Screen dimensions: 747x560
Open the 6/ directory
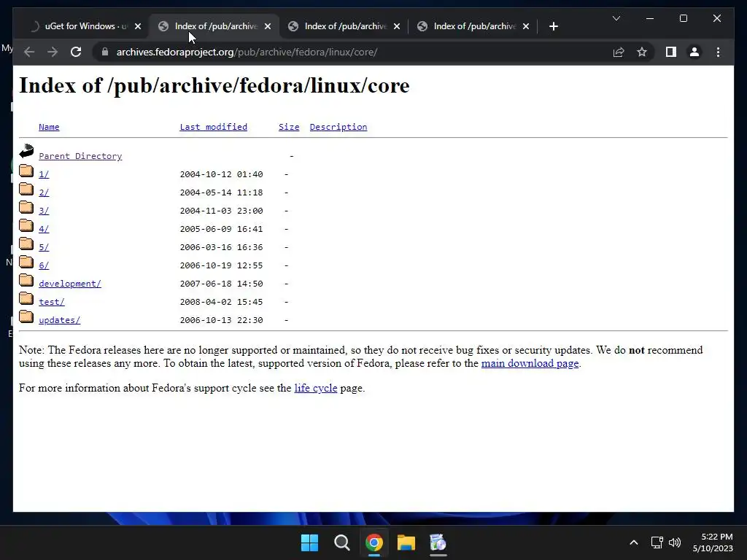43,265
